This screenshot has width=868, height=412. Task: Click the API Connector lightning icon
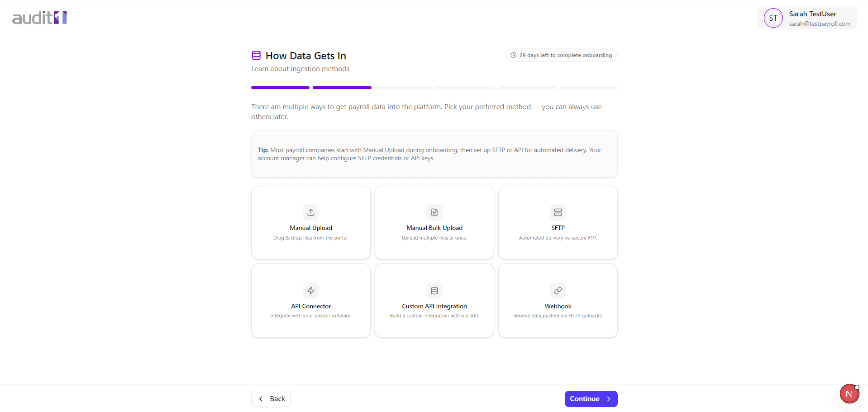[311, 291]
